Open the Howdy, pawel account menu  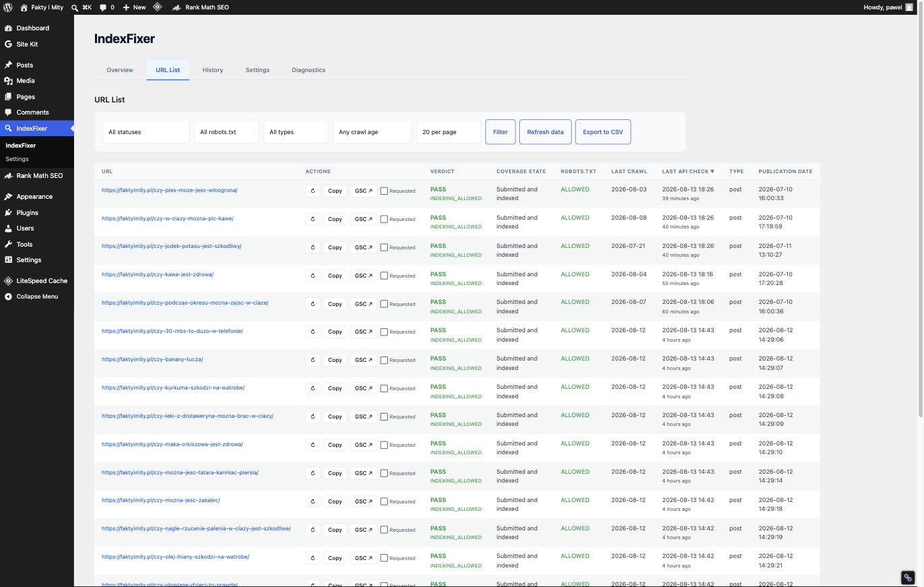(x=888, y=7)
